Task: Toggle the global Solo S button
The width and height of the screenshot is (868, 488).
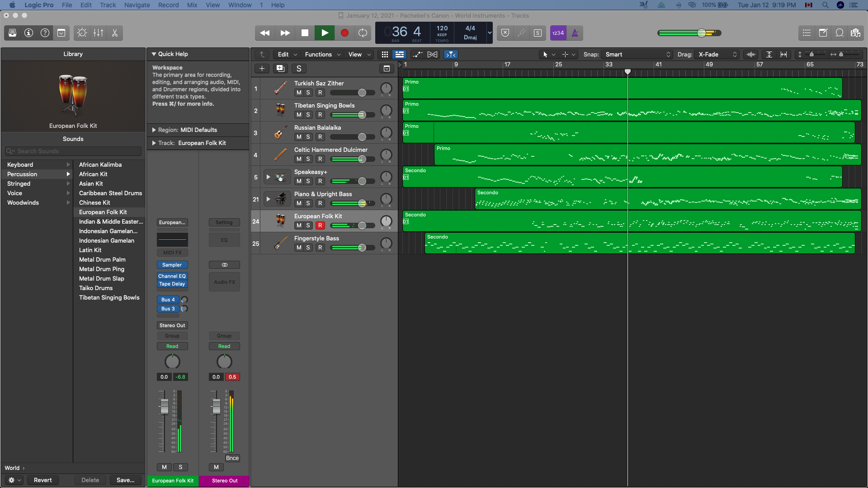Action: pos(299,69)
